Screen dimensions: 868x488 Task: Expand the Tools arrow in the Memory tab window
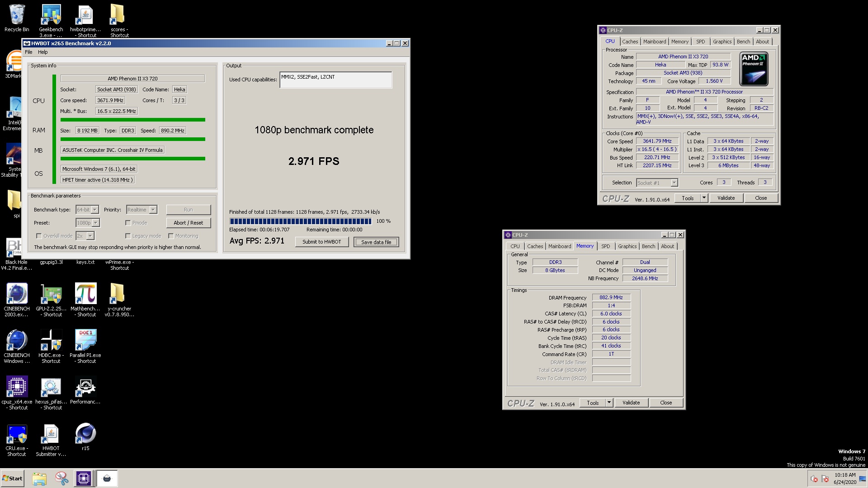point(609,403)
